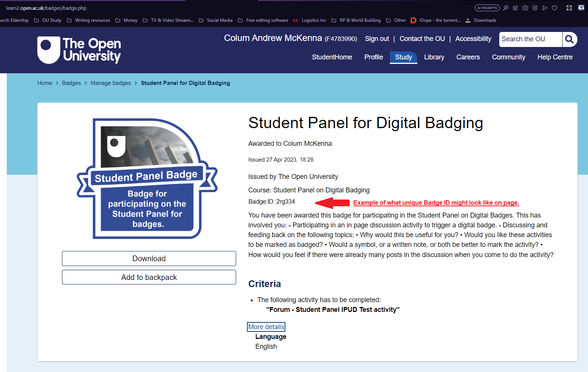Viewport: 588px width, 372px height.
Task: Click the Sign out link
Action: [377, 39]
